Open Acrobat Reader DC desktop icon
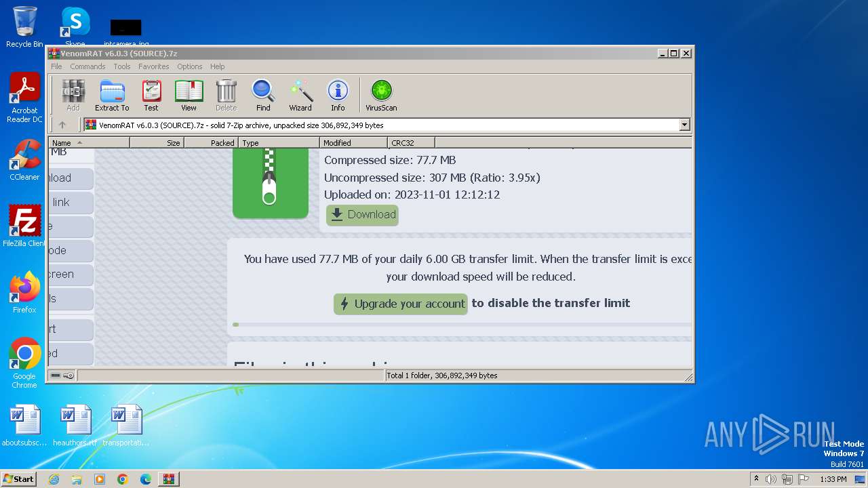Image resolution: width=868 pixels, height=488 pixels. tap(24, 98)
